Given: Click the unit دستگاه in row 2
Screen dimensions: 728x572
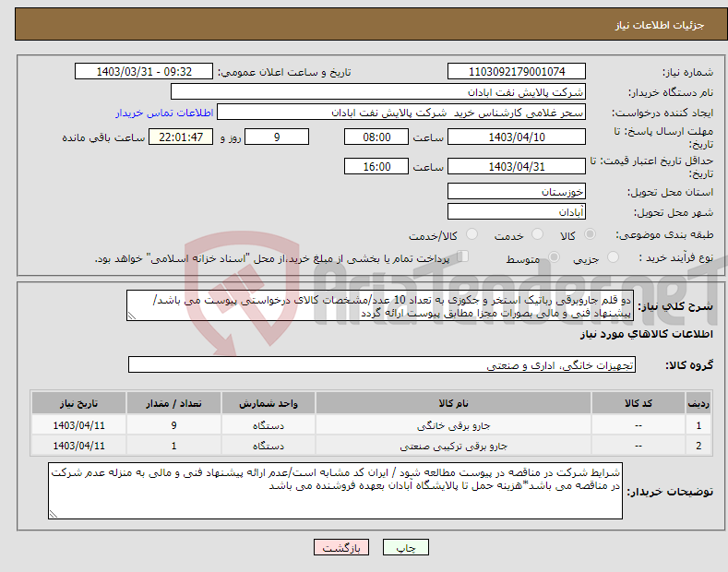Looking at the screenshot, I should click(269, 447).
